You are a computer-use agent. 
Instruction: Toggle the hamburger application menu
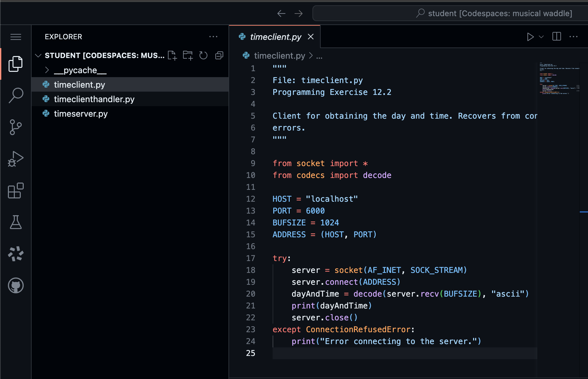(16, 37)
